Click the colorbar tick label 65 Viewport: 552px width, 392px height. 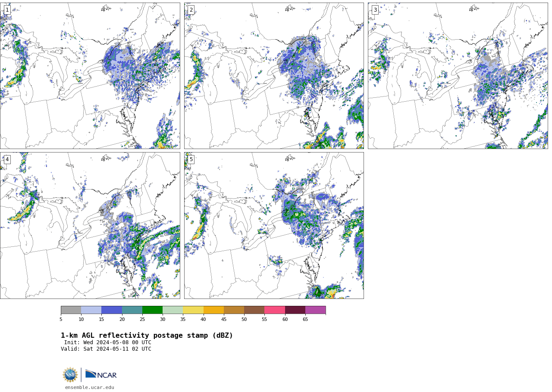click(305, 319)
